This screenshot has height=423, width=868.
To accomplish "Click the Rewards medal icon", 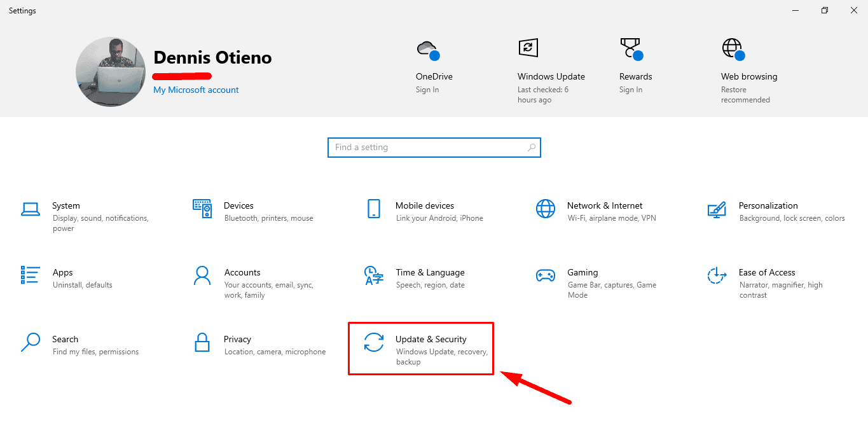I will 631,49.
